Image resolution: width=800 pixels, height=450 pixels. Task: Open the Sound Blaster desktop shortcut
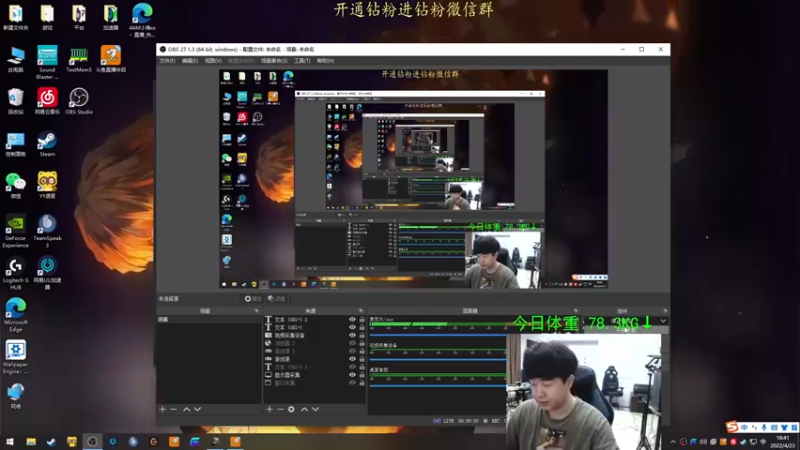[x=47, y=62]
